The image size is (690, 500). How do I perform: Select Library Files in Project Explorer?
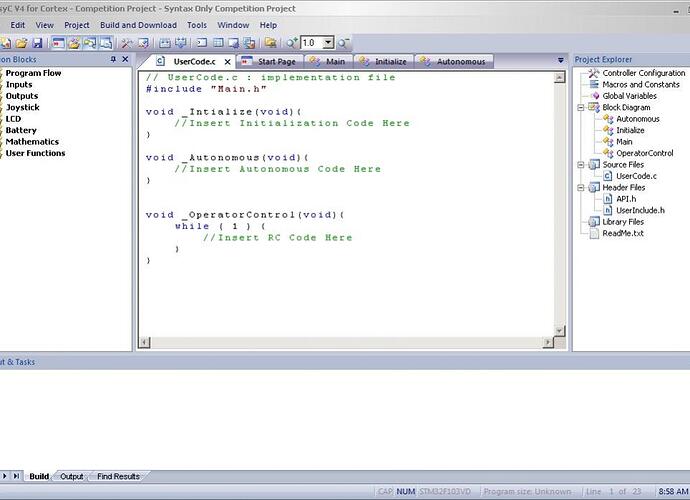point(623,222)
